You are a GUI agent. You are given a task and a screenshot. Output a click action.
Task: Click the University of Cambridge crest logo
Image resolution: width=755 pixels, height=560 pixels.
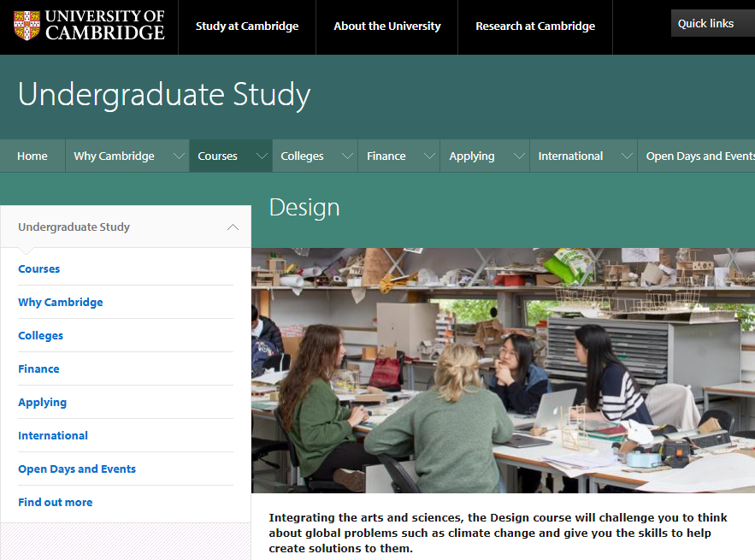[27, 26]
